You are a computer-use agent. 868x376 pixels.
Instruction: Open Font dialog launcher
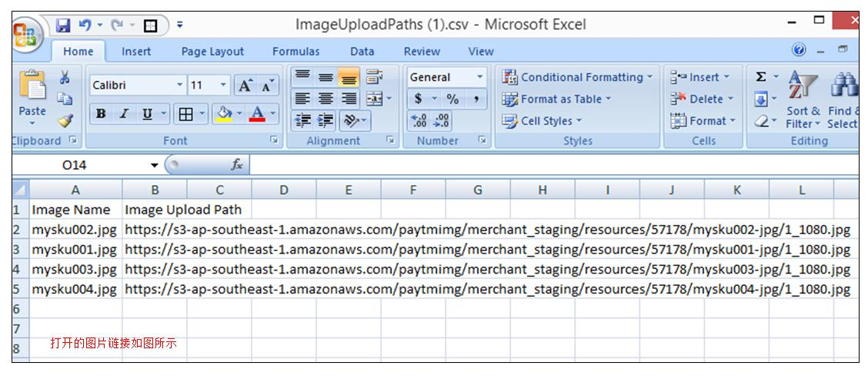pos(273,140)
